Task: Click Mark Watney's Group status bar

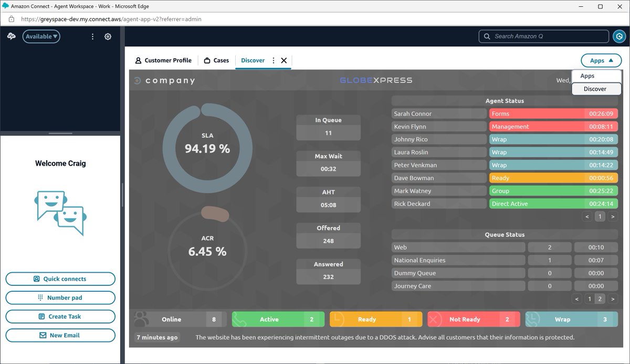Action: coord(553,191)
